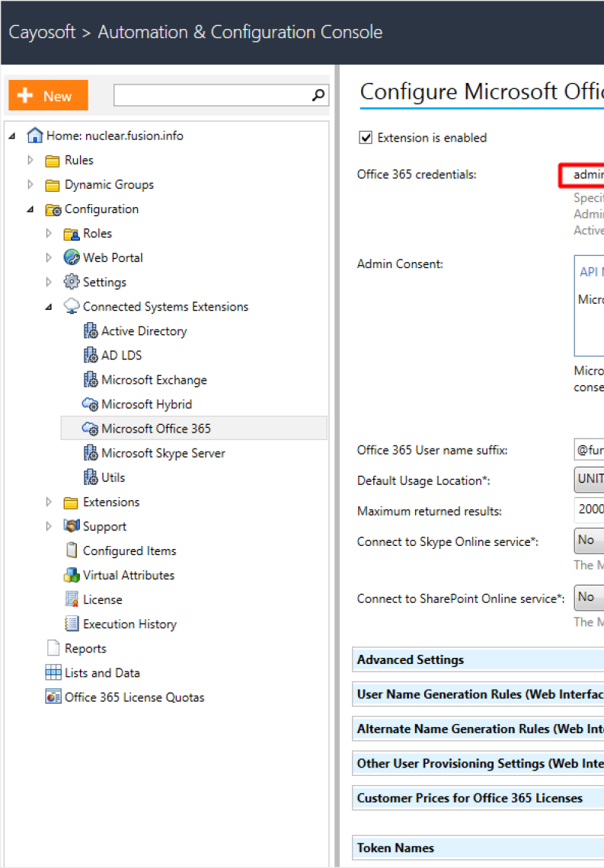Expand the Roles tree node
Screen dimensions: 604x868
49,233
